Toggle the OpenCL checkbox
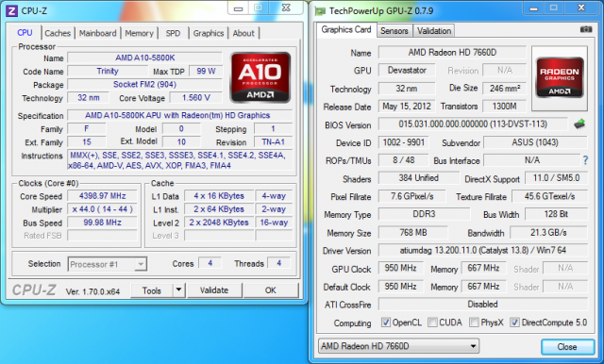Screen dimensions: 604x364 [x=386, y=323]
